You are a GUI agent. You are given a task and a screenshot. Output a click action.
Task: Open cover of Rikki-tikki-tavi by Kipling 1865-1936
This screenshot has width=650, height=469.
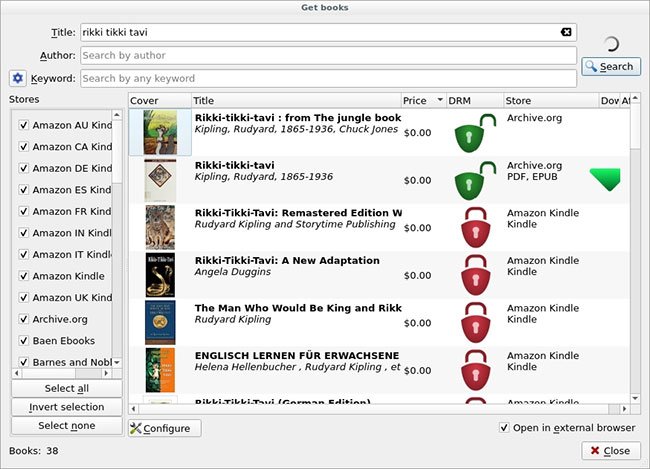160,180
